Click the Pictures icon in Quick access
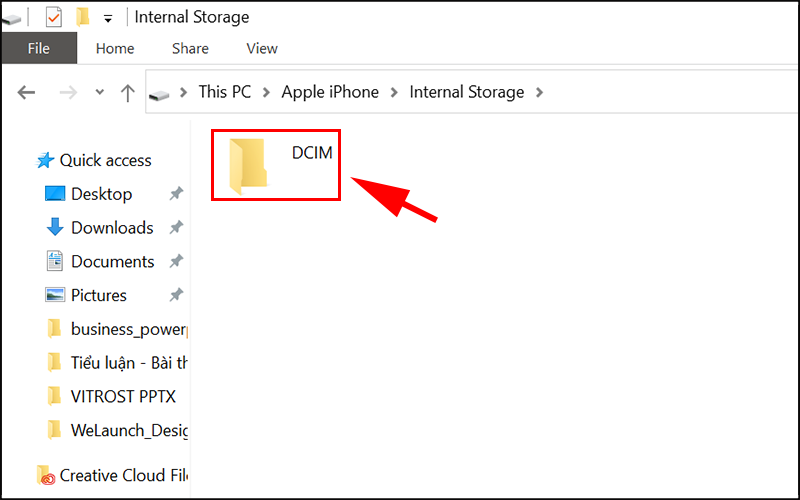This screenshot has width=800, height=500. [55, 296]
